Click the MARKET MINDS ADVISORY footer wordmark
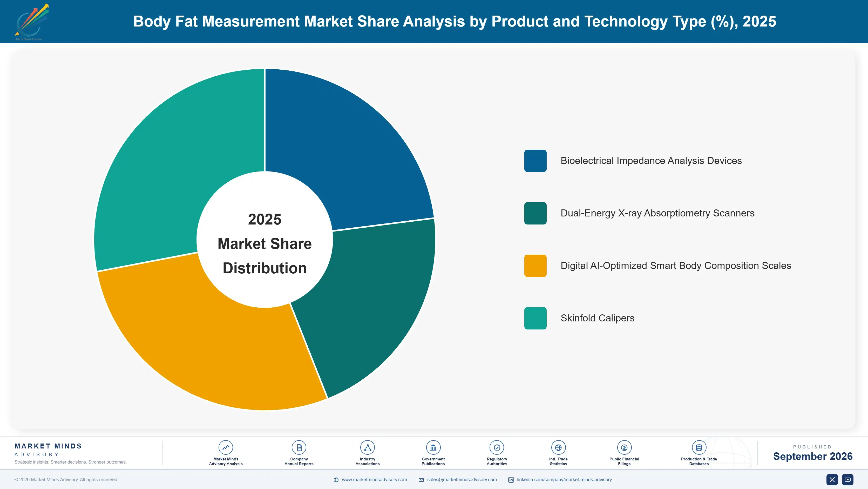This screenshot has width=868, height=489. point(48,450)
